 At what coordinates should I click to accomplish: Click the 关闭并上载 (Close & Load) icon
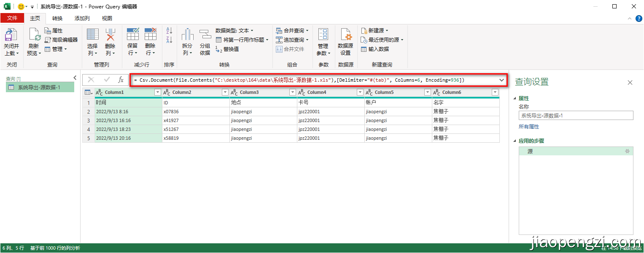click(11, 41)
